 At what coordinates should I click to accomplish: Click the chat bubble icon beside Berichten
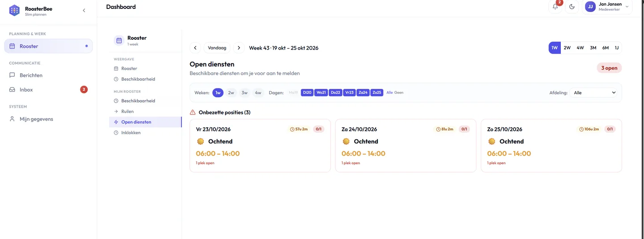pyautogui.click(x=12, y=75)
